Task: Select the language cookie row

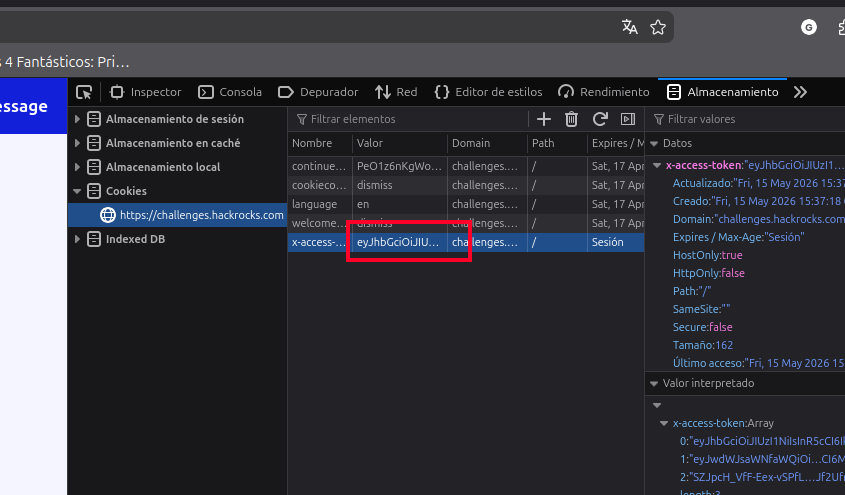Action: (466, 204)
